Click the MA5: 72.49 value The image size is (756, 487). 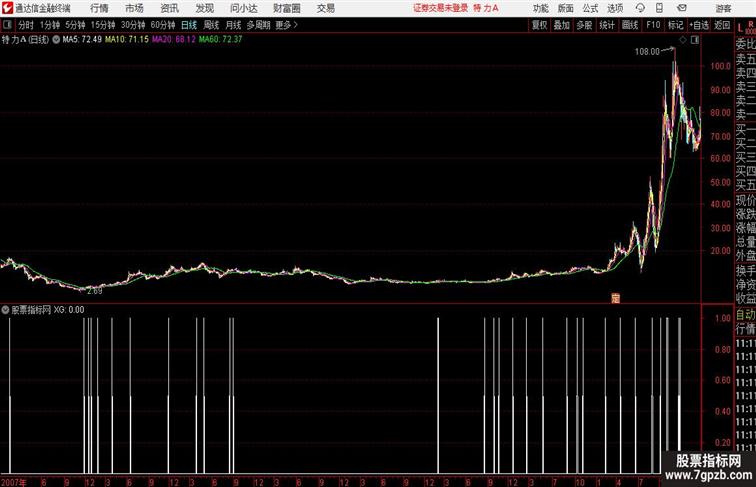82,40
